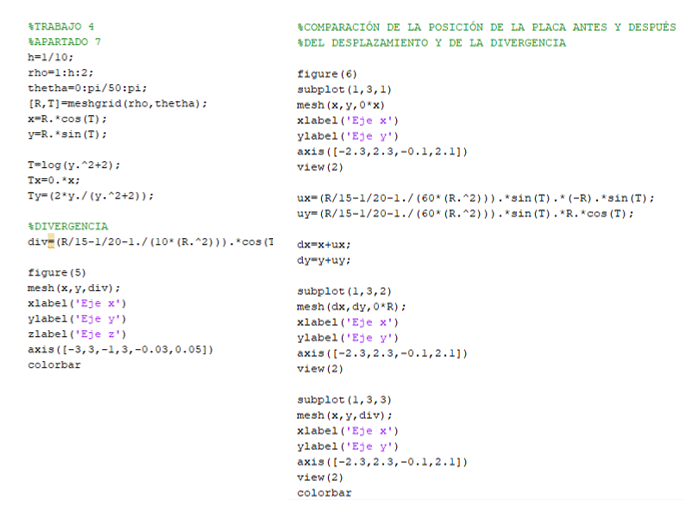Place cursor on T=log(y.^2+2) line
The width and height of the screenshot is (684, 512).
[72, 165]
